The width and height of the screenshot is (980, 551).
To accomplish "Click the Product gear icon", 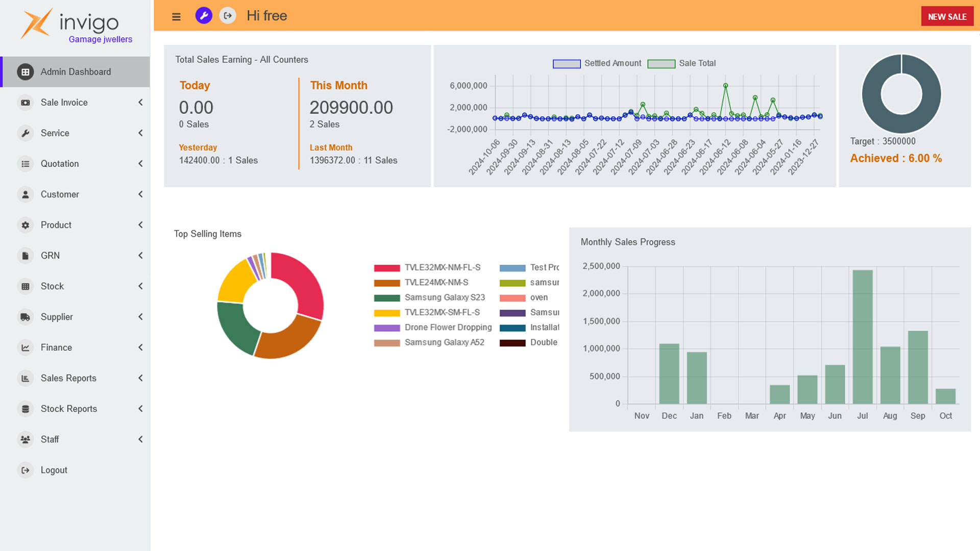I will click(x=26, y=225).
